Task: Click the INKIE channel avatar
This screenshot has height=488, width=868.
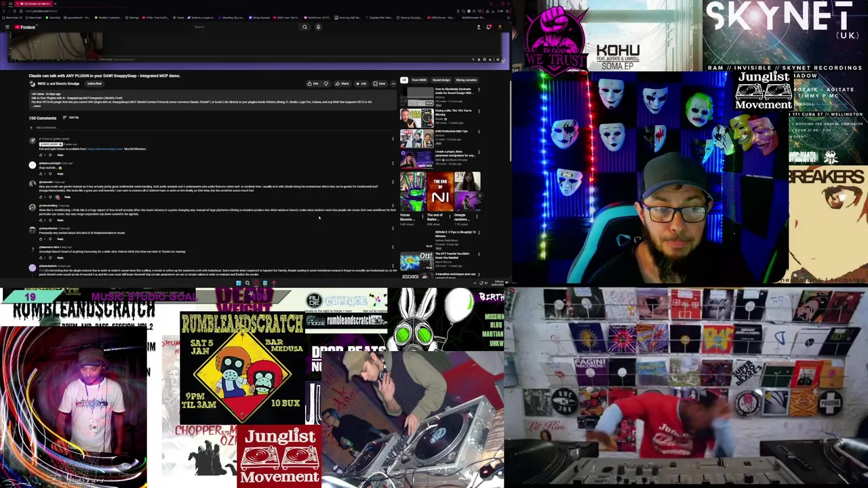Action: pos(32,83)
